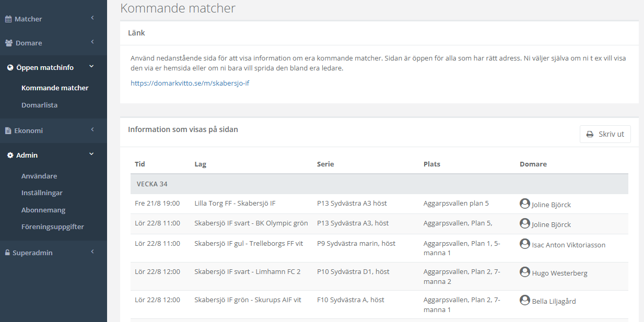Click the people icon beside Domare

[9, 43]
